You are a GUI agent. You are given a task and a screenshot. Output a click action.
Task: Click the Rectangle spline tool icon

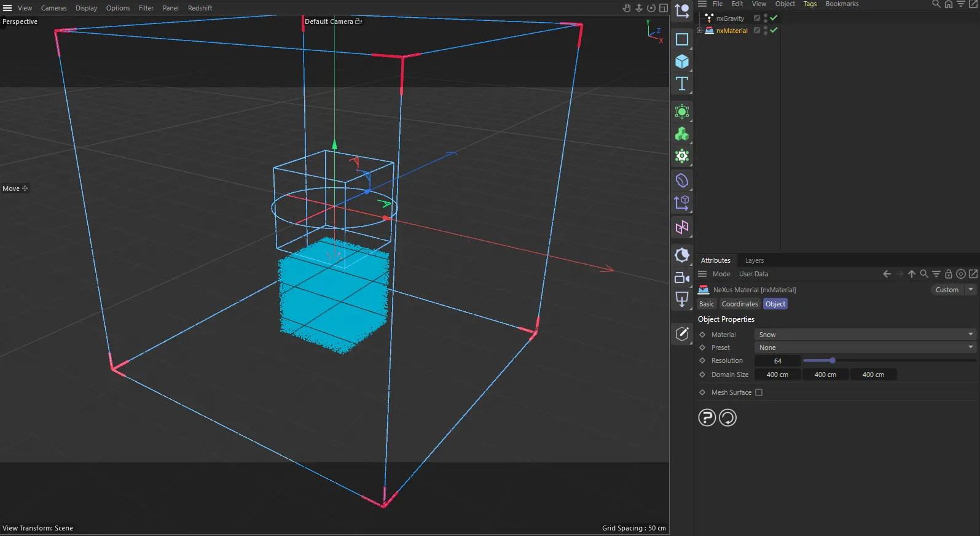[682, 39]
